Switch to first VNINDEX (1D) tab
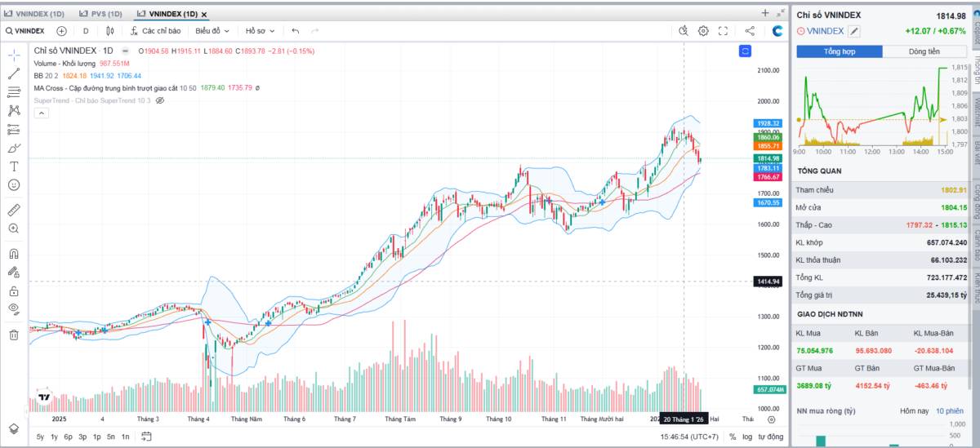This screenshot has width=980, height=448. [34, 14]
